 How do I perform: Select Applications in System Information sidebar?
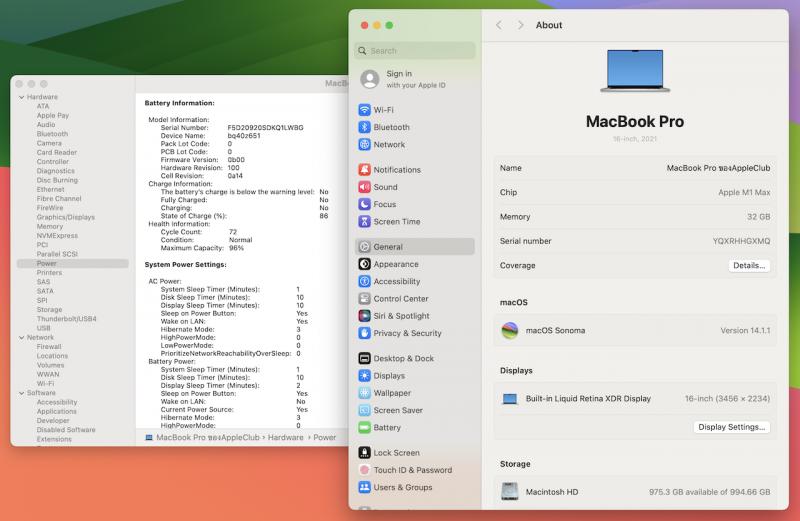pyautogui.click(x=57, y=411)
